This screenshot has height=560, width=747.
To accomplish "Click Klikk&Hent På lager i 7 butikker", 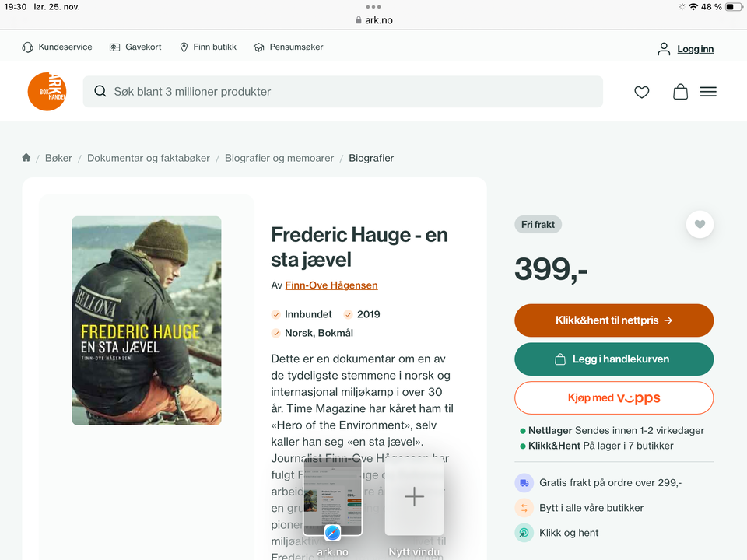I will (597, 446).
